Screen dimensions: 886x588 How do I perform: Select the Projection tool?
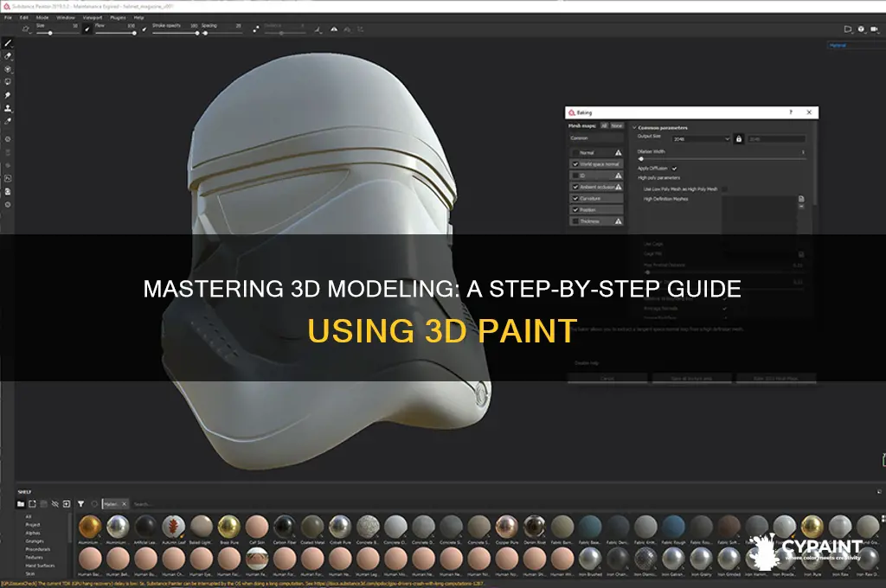pos(8,69)
